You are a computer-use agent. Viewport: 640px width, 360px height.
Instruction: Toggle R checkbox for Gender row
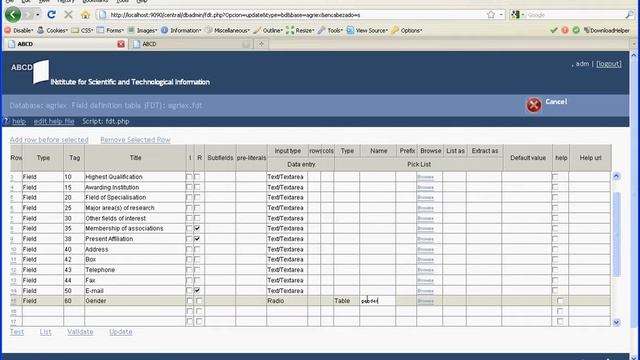coord(199,301)
